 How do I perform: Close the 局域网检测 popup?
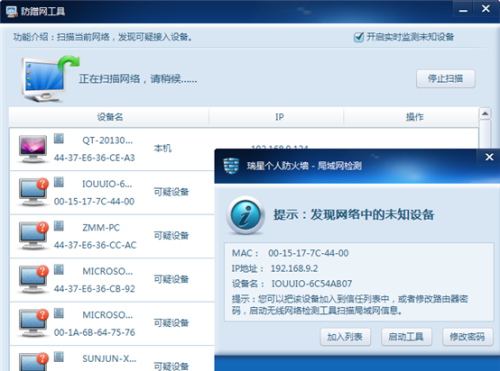489,157
